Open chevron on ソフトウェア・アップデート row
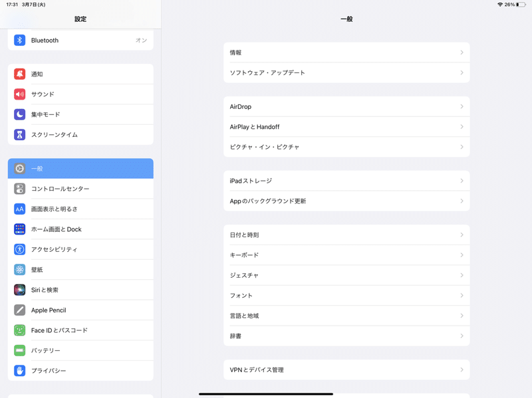 point(462,72)
